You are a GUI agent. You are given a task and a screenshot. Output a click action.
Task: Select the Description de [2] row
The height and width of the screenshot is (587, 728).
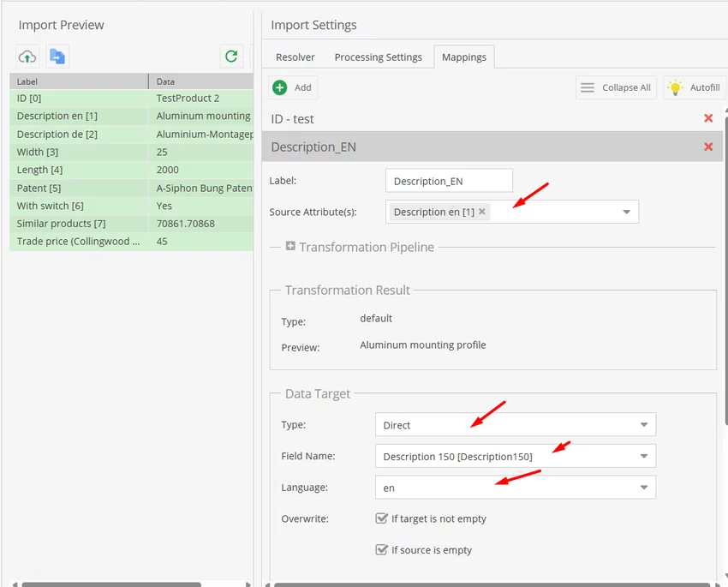click(x=131, y=135)
